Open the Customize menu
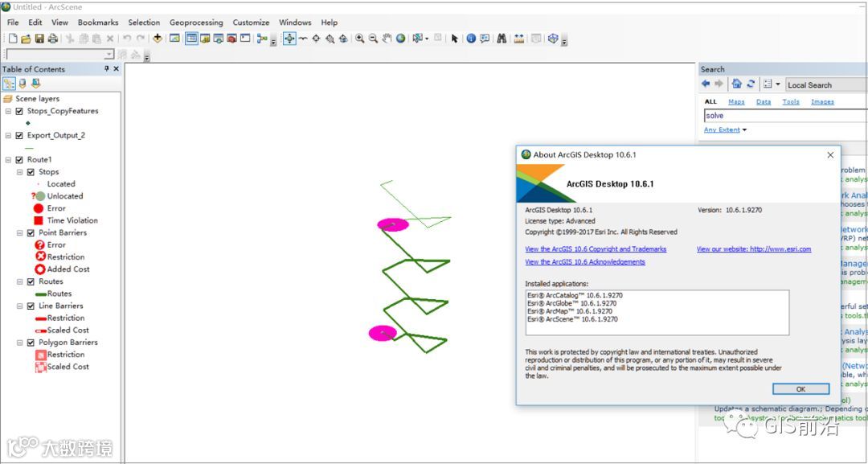868x464 pixels. [x=251, y=23]
